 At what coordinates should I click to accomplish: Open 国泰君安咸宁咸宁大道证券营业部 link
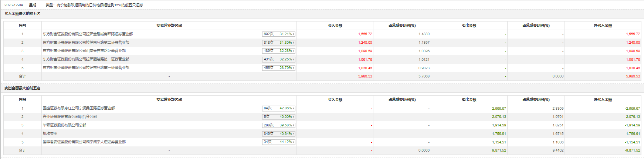pos(84,142)
